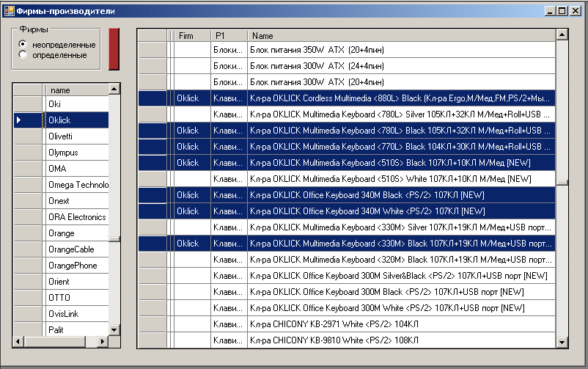
Task: Select OKLICK Office Keyboard 300M Black row
Action: [x=347, y=292]
